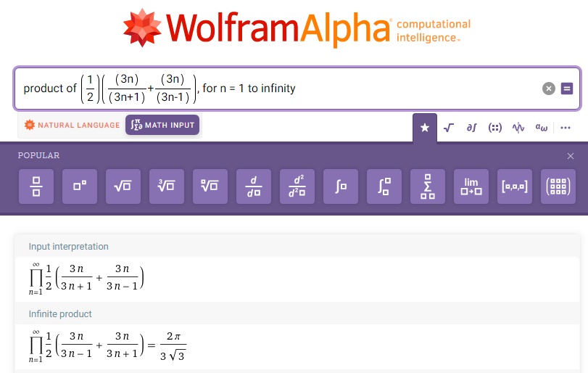Submit the query with the equals button

(x=567, y=89)
